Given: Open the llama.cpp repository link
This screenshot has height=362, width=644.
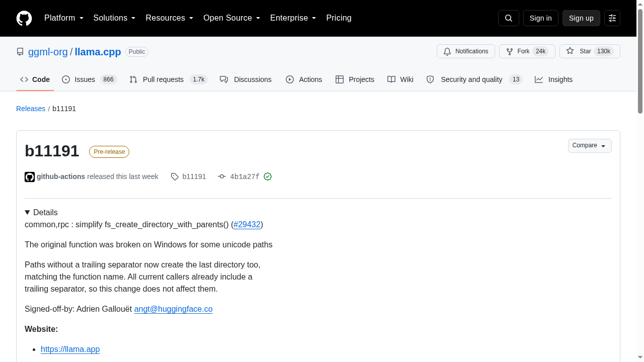Looking at the screenshot, I should (98, 52).
